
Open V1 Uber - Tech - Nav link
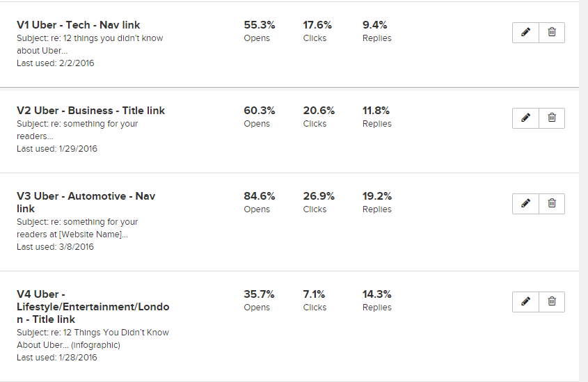[79, 25]
